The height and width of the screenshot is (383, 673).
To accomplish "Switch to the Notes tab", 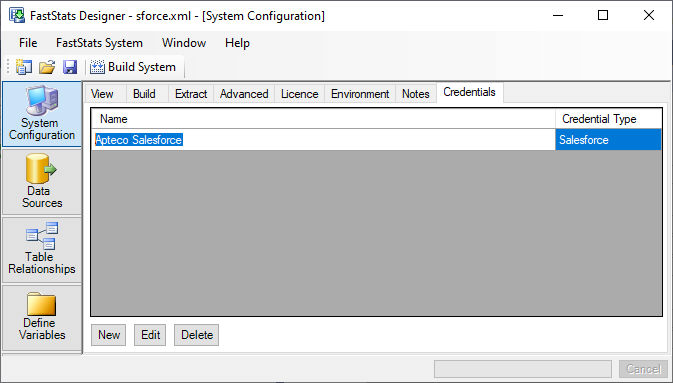I will (415, 94).
